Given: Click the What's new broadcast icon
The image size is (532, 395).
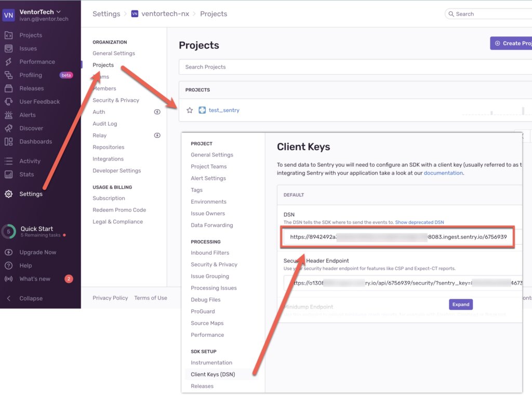Looking at the screenshot, I should pos(8,279).
